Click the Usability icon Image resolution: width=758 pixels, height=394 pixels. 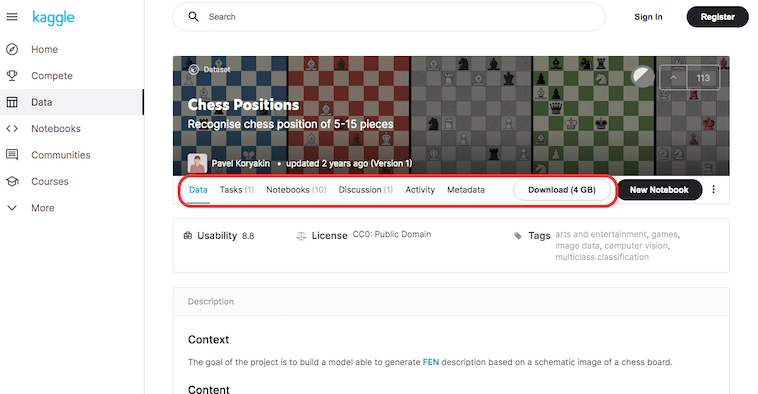pos(188,235)
